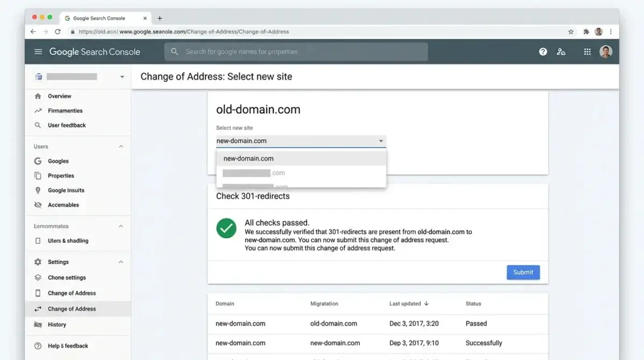Click the search magnifier icon

coord(174,52)
